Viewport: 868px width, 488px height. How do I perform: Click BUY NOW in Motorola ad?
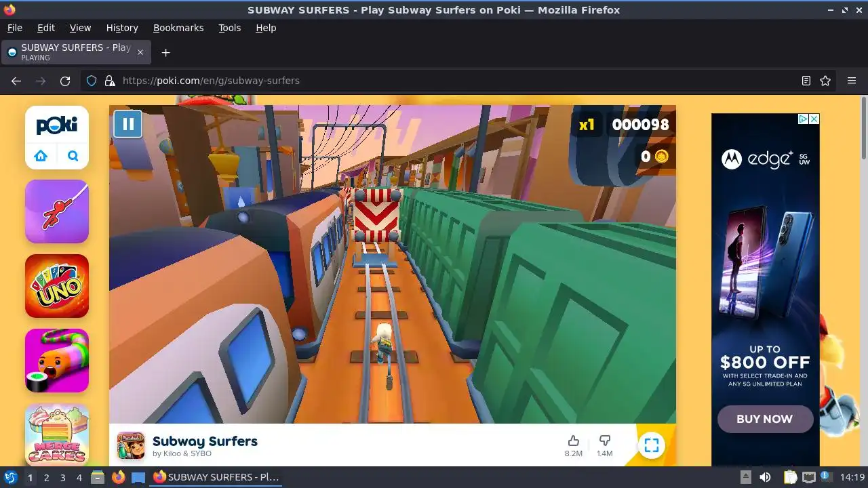click(765, 419)
